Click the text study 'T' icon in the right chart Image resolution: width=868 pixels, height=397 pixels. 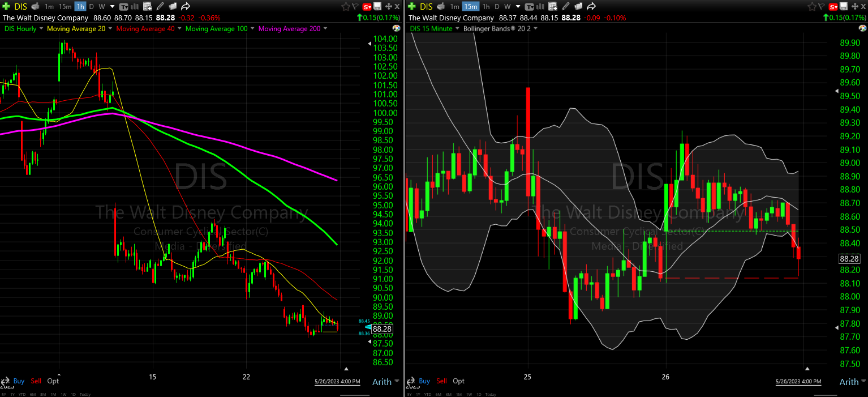coord(529,7)
